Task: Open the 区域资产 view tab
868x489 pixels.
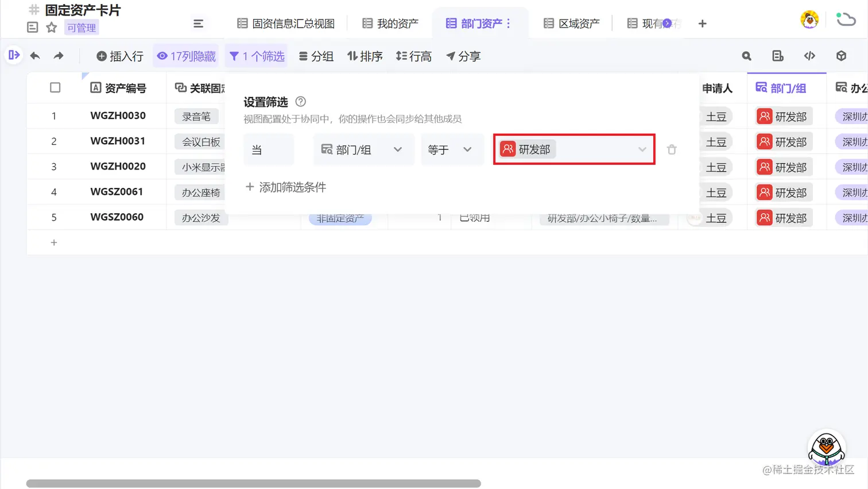Action: pyautogui.click(x=574, y=23)
